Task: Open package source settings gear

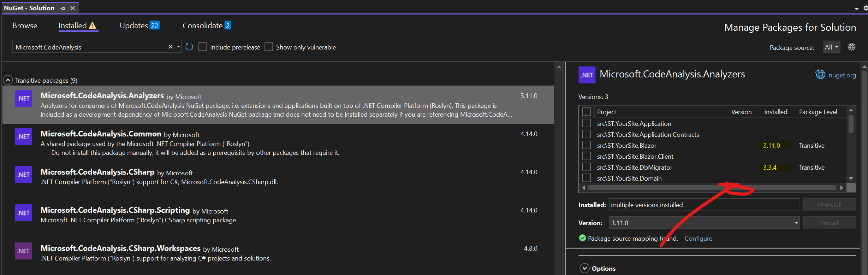Action: coord(851,47)
